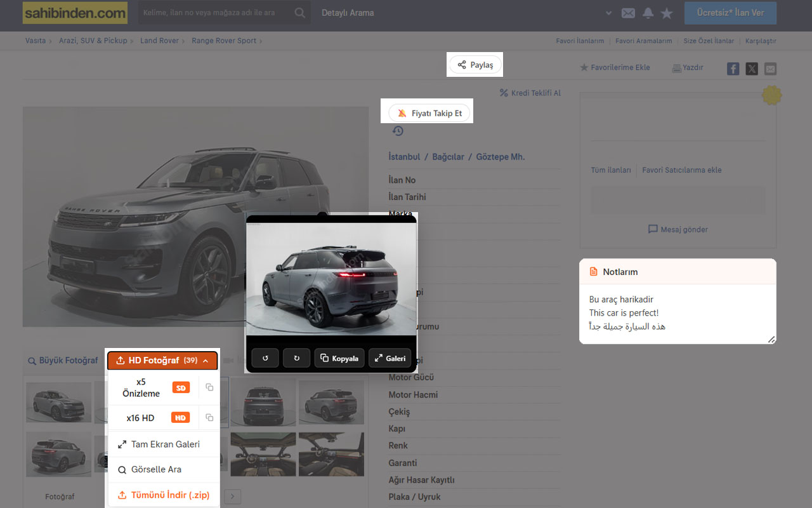The image size is (812, 508).
Task: Select the first thumbnail in second row
Action: (58, 454)
